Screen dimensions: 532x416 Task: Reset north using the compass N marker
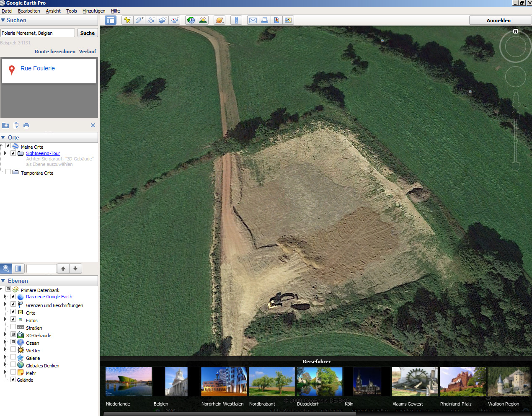pyautogui.click(x=516, y=31)
